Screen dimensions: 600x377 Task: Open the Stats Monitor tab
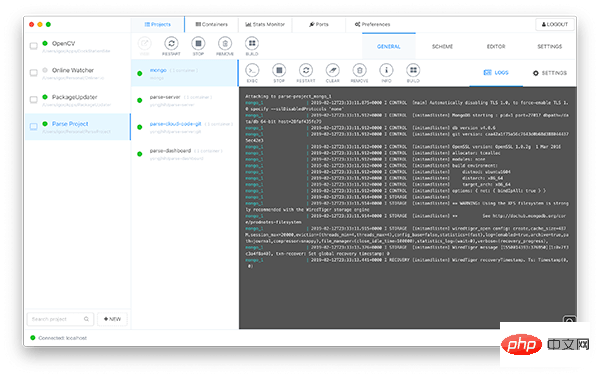pos(265,24)
